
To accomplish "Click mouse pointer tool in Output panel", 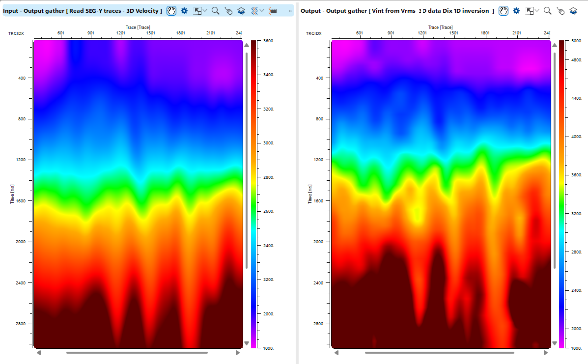I will pos(560,11).
